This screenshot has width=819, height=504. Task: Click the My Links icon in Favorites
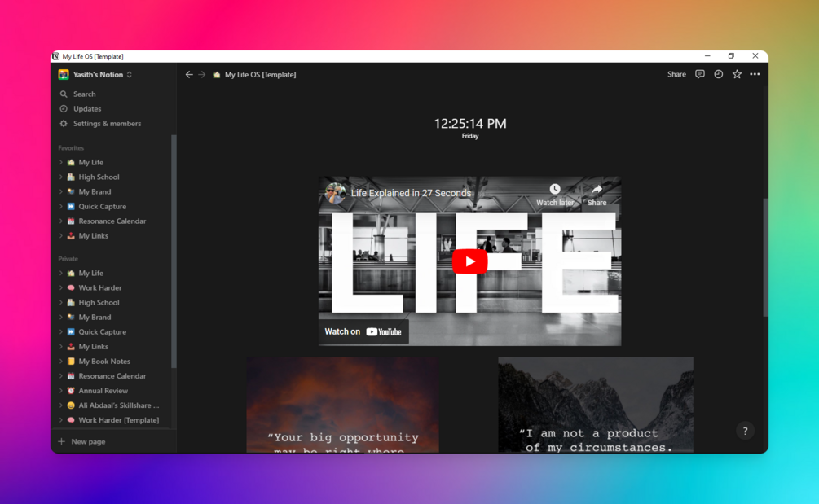tap(71, 235)
